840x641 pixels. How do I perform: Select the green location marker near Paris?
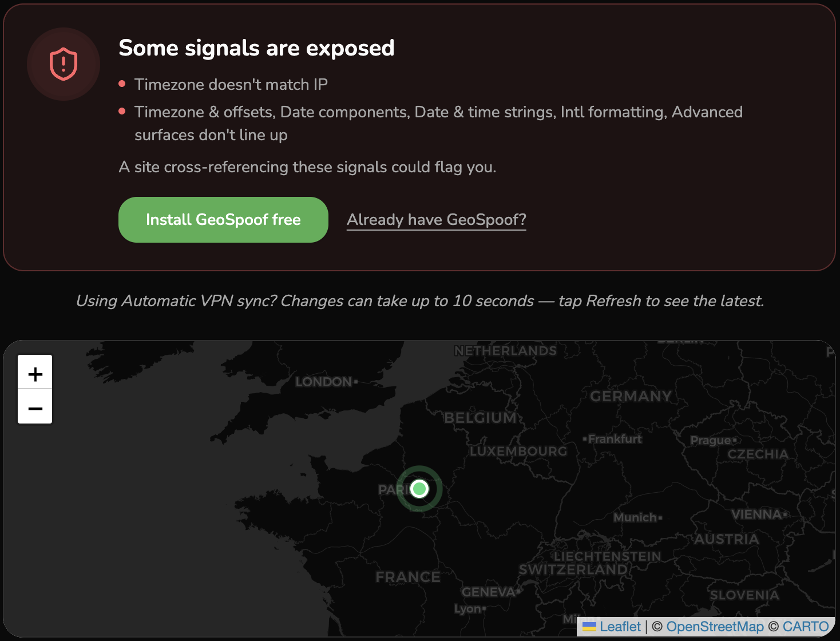coord(419,489)
